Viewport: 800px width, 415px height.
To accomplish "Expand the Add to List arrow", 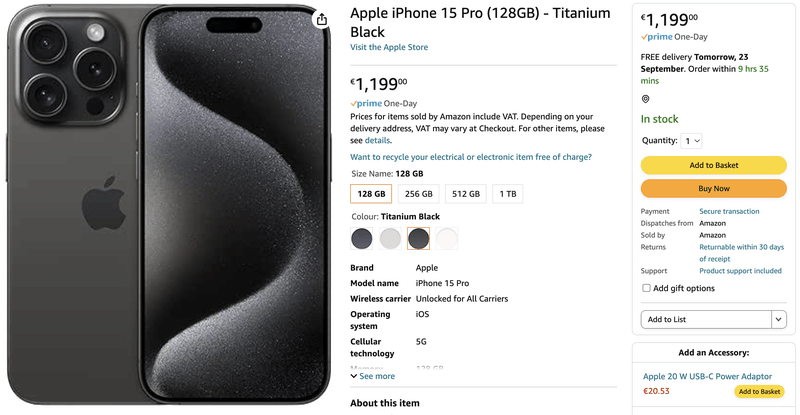I will tap(779, 320).
